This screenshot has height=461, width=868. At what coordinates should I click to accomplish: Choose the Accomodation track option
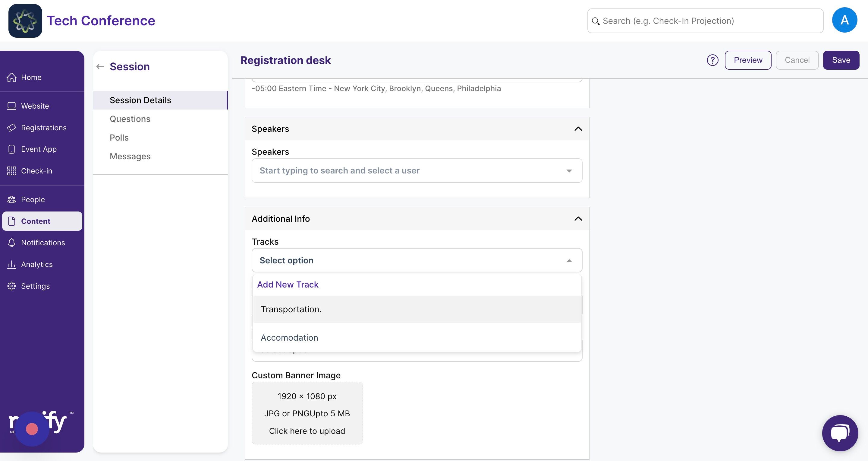(289, 338)
